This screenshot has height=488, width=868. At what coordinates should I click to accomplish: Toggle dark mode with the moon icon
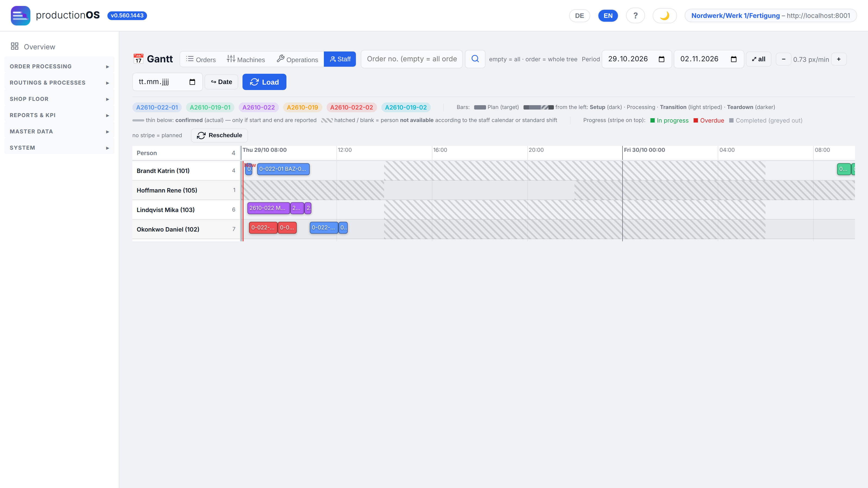click(x=665, y=15)
